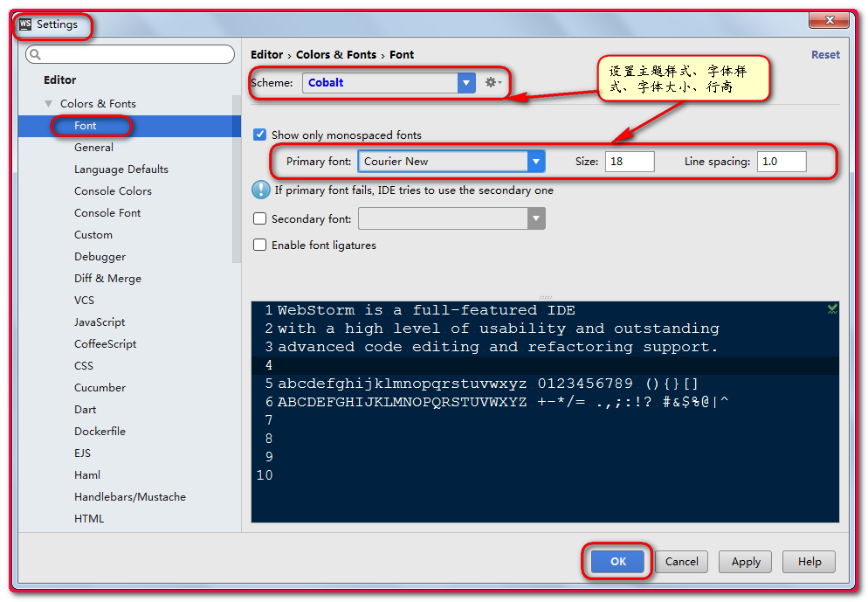The image size is (868, 602).
Task: Select Handlebars/Mustache in the tree
Action: click(x=130, y=497)
